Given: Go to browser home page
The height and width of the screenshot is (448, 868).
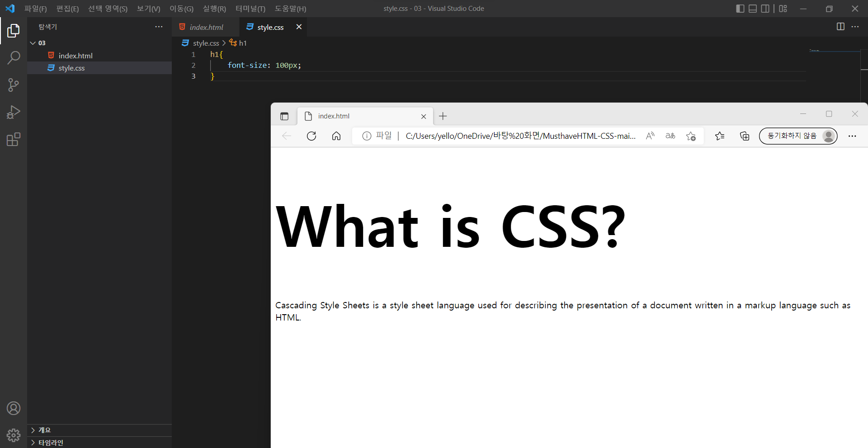Looking at the screenshot, I should pos(336,136).
